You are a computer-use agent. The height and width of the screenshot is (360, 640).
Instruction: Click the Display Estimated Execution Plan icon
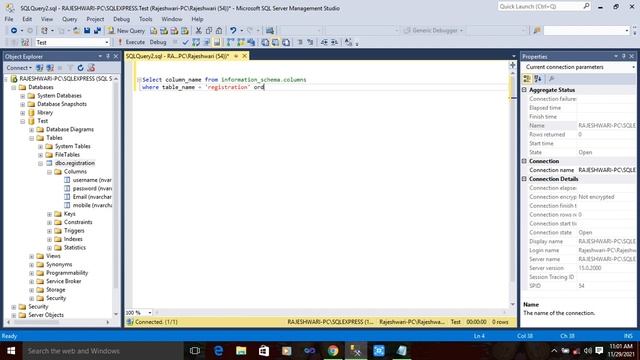(x=196, y=42)
